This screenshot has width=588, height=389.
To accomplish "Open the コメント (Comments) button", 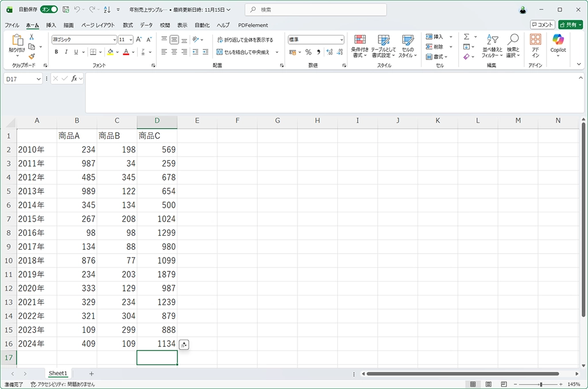I will (542, 25).
